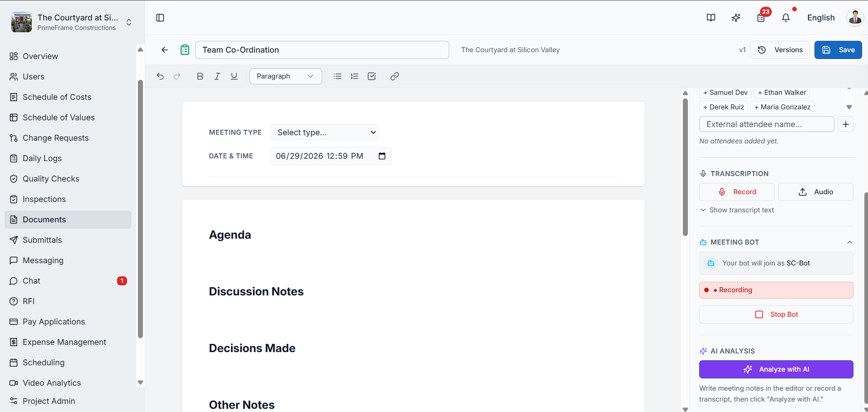Start recording with the Record button
The height and width of the screenshot is (412, 868).
coord(737,192)
